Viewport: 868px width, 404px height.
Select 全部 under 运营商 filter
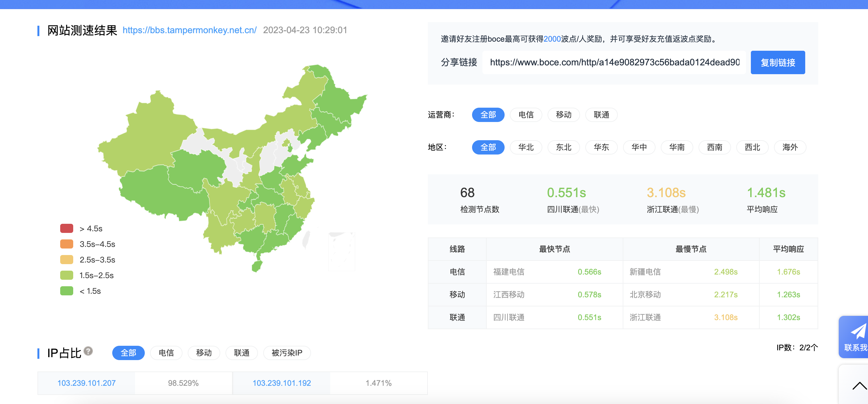pos(488,115)
